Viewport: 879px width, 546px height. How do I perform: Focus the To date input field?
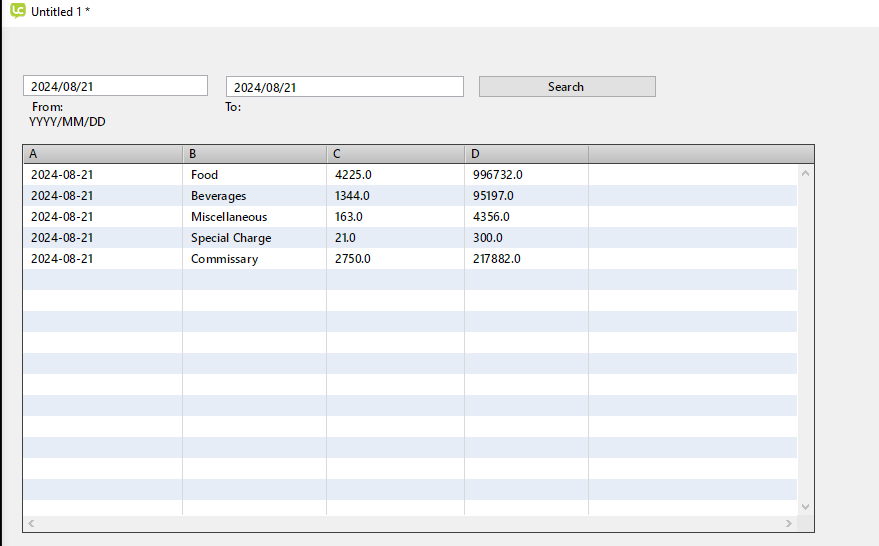click(344, 87)
